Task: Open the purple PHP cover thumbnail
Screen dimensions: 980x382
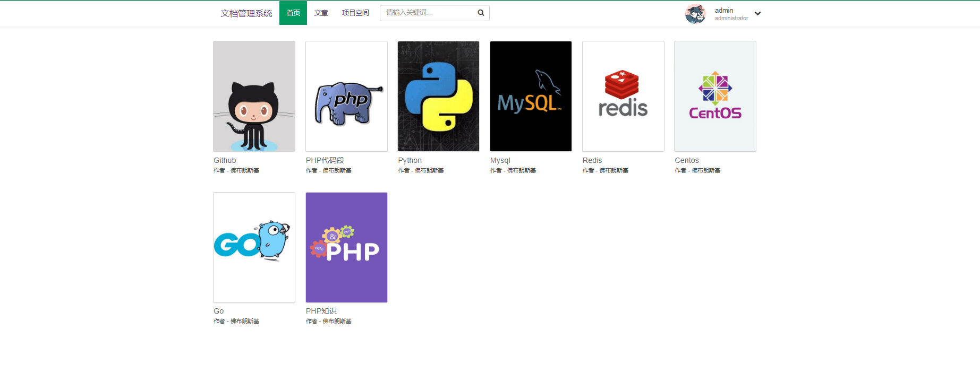Action: pyautogui.click(x=346, y=247)
